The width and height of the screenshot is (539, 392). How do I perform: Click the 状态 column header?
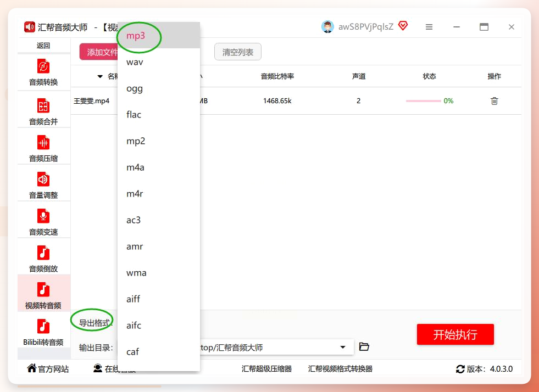[x=429, y=76]
